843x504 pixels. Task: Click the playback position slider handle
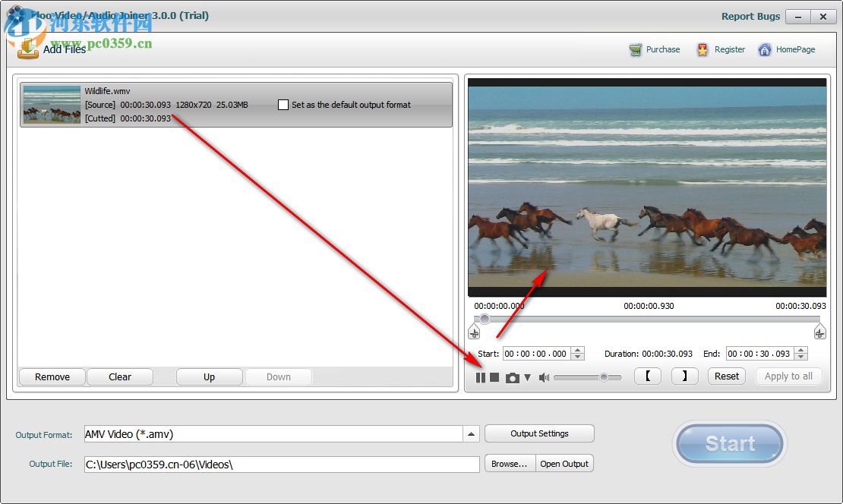coord(485,319)
